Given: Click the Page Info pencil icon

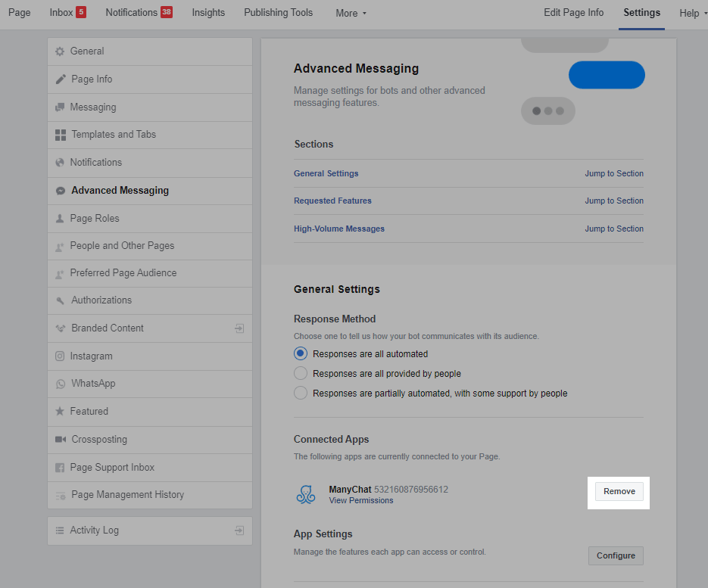Looking at the screenshot, I should (x=61, y=79).
